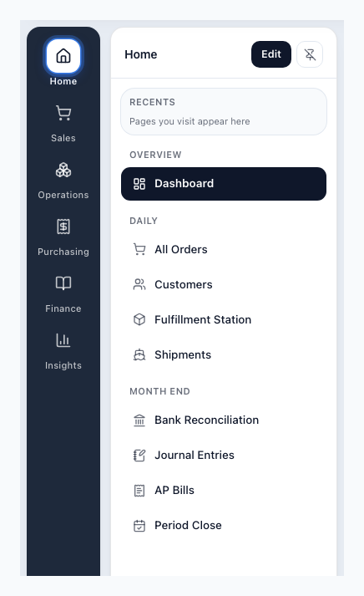Open the Insights bar chart icon

63,340
